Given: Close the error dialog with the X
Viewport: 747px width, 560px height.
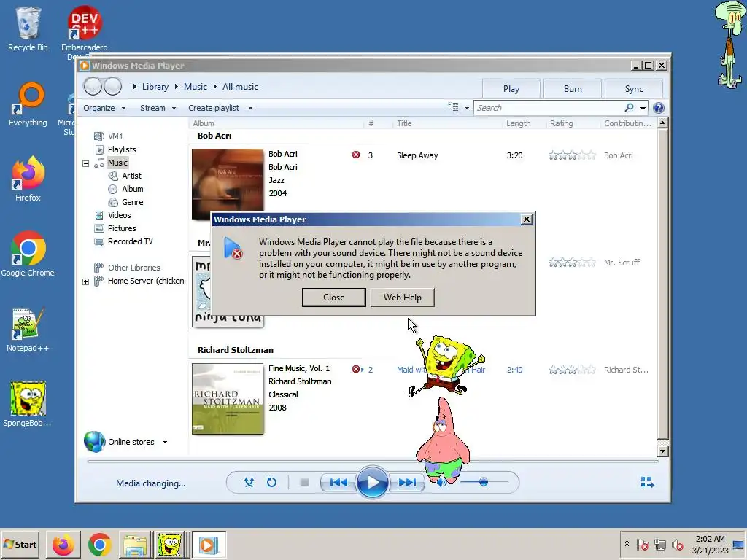Looking at the screenshot, I should [527, 219].
